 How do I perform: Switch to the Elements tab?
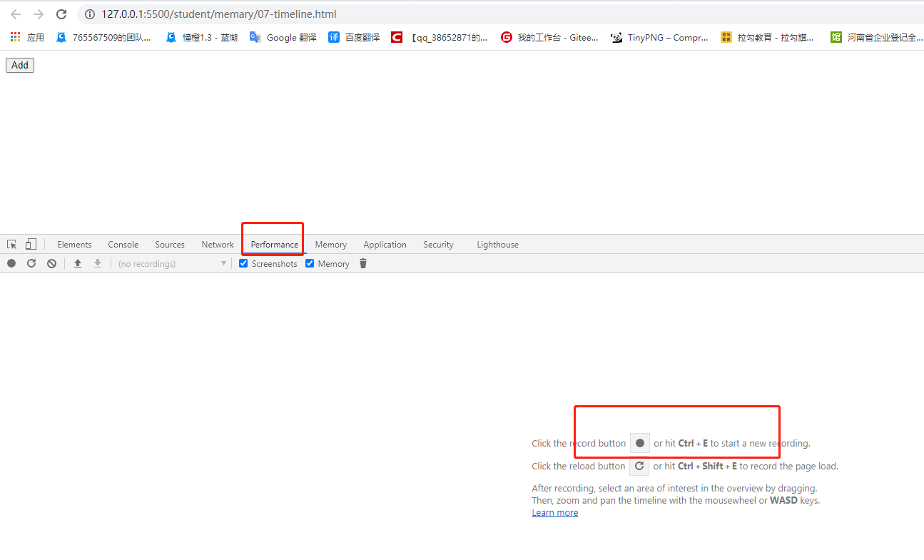pyautogui.click(x=74, y=245)
